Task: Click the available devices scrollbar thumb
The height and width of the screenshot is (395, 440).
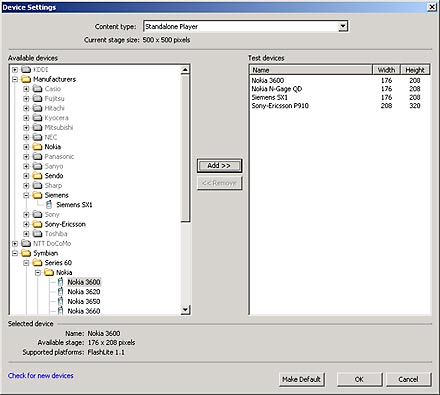Action: [x=185, y=148]
